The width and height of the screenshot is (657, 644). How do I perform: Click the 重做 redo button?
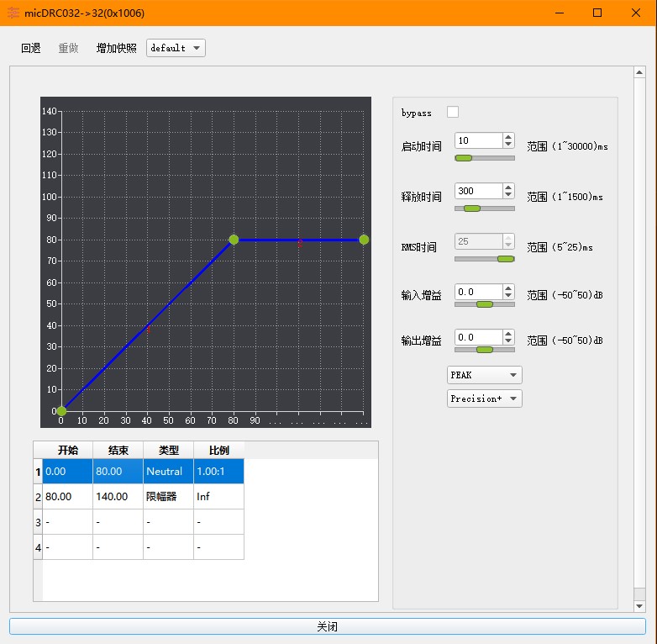coord(68,48)
